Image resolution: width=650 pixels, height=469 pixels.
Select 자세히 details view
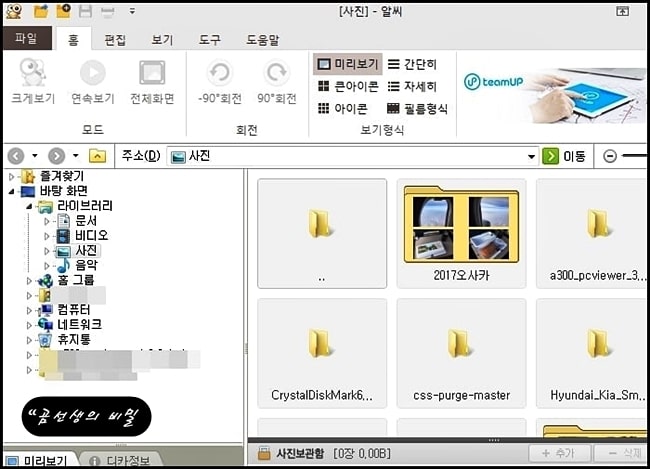412,86
